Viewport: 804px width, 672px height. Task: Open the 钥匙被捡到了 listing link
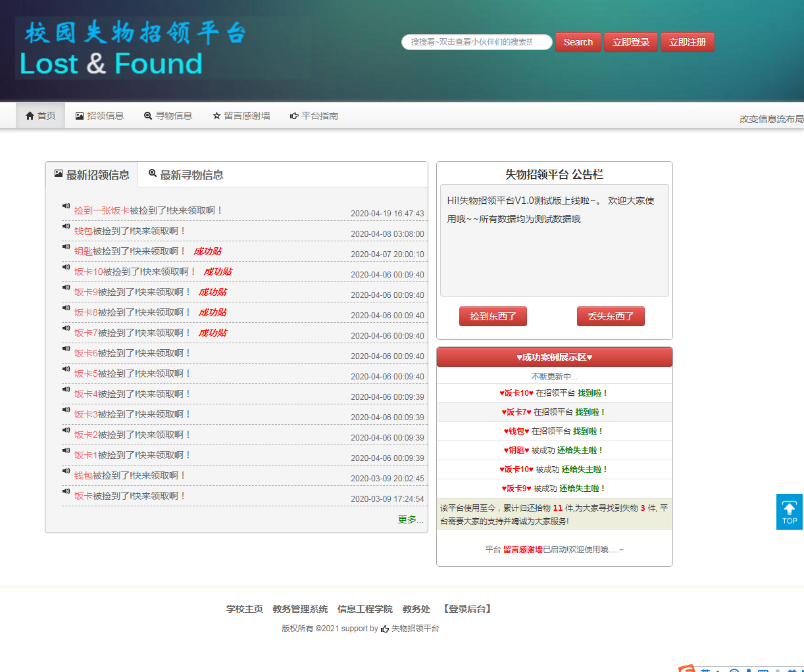[x=130, y=251]
